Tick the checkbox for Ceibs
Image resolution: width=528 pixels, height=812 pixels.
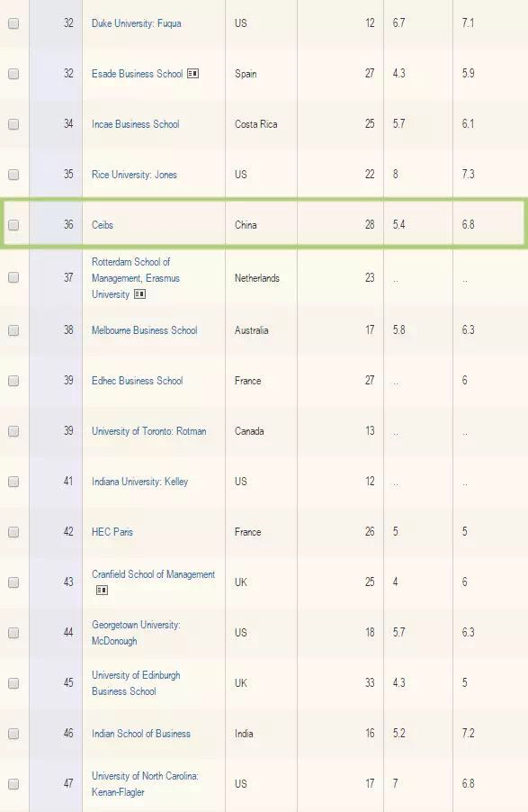[x=14, y=225]
